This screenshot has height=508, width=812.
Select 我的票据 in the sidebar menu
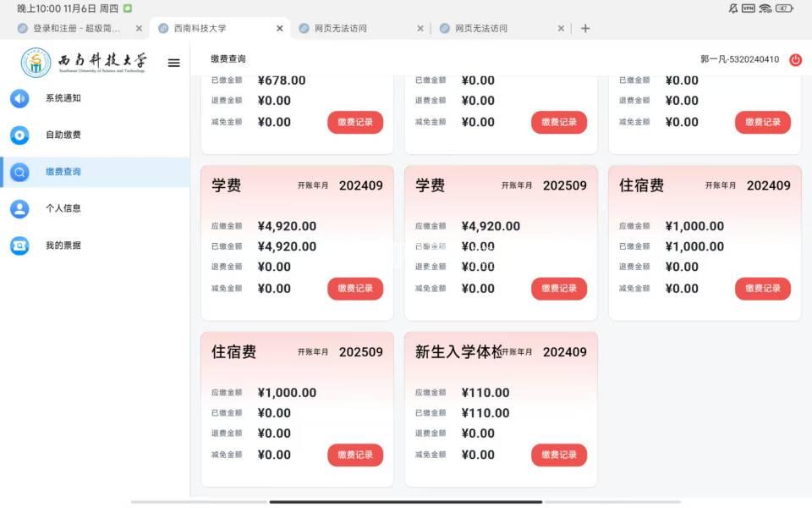point(63,246)
